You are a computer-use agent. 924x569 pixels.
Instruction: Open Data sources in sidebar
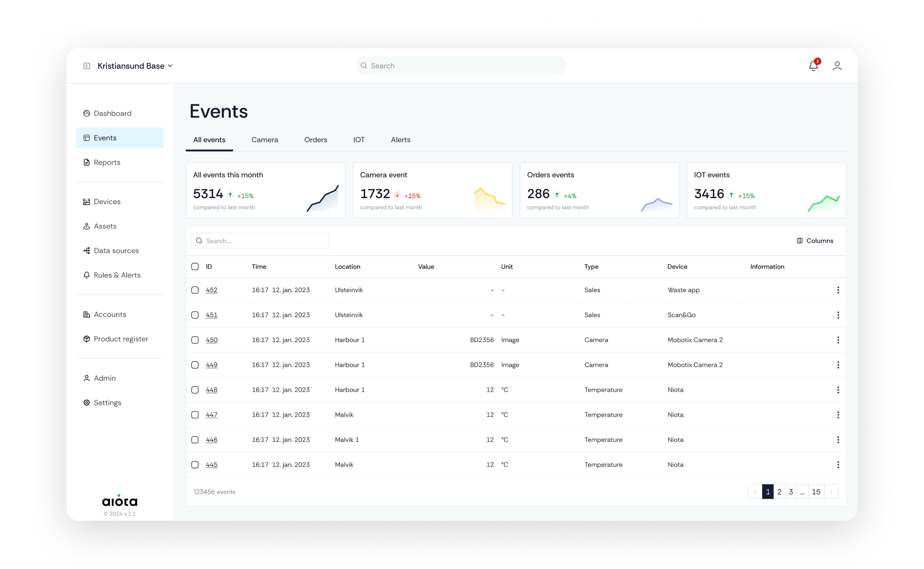120,250
